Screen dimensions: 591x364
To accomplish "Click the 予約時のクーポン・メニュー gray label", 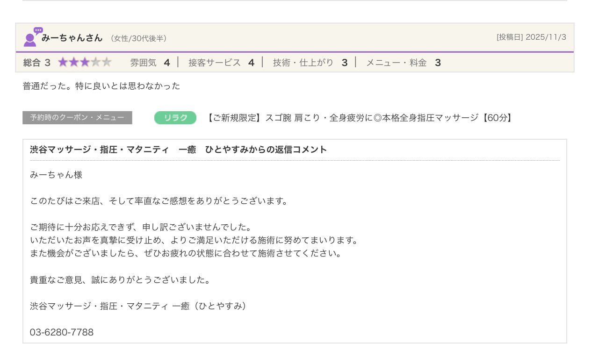I will [x=77, y=118].
